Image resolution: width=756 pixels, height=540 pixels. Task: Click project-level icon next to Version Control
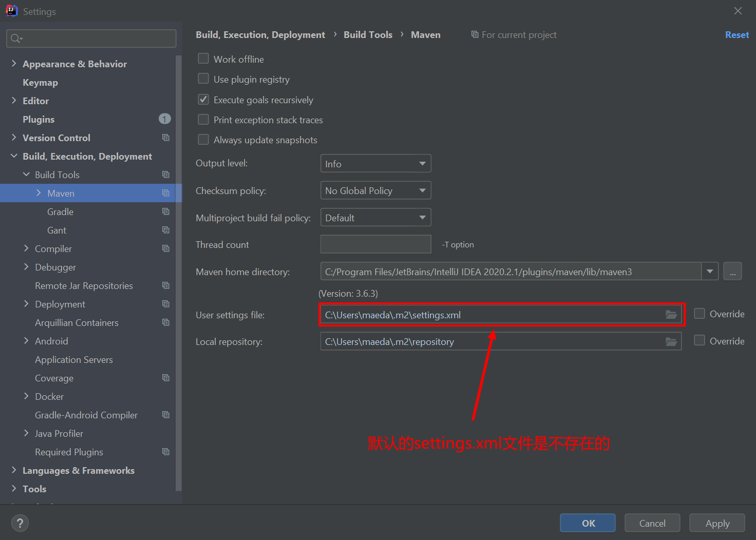tap(165, 138)
